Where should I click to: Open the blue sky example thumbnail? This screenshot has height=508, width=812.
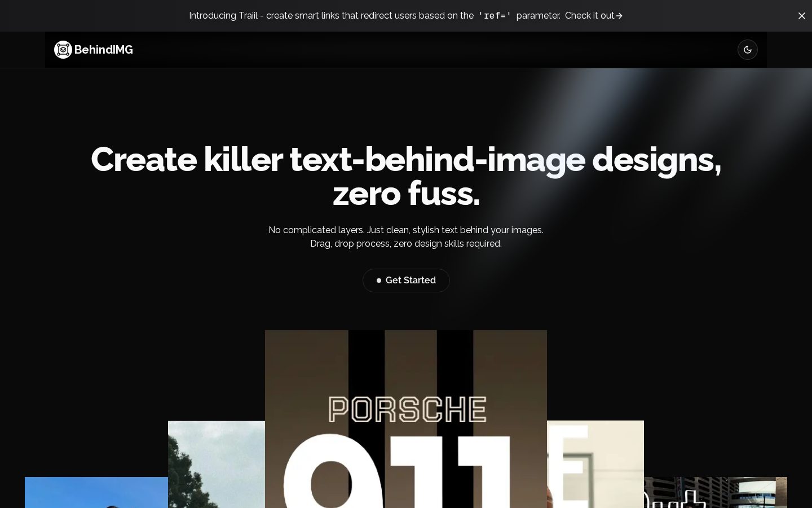(x=96, y=492)
